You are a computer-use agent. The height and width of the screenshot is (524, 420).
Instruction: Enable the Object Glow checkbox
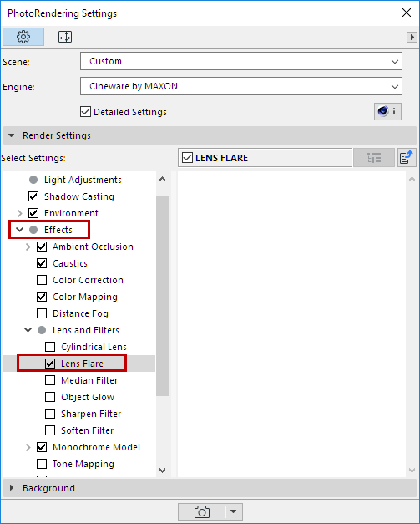pyautogui.click(x=50, y=397)
